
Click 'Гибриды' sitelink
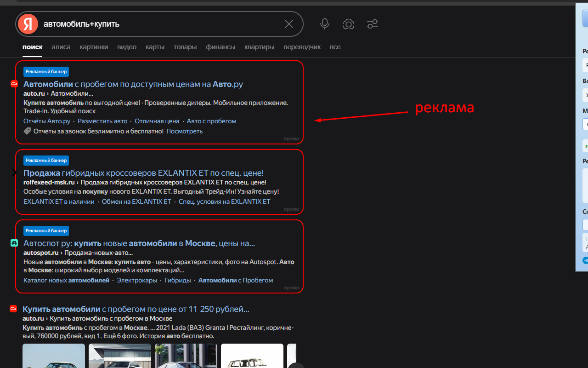pos(178,280)
